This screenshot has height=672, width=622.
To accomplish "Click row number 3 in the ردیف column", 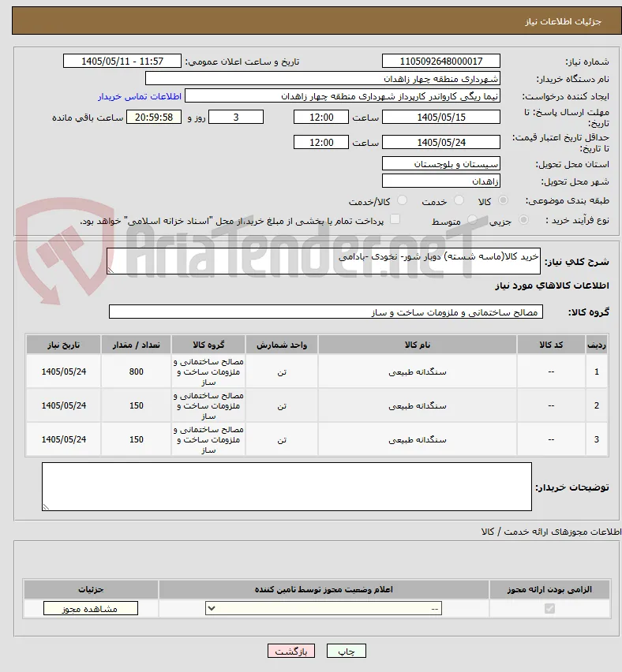I will 597,439.
